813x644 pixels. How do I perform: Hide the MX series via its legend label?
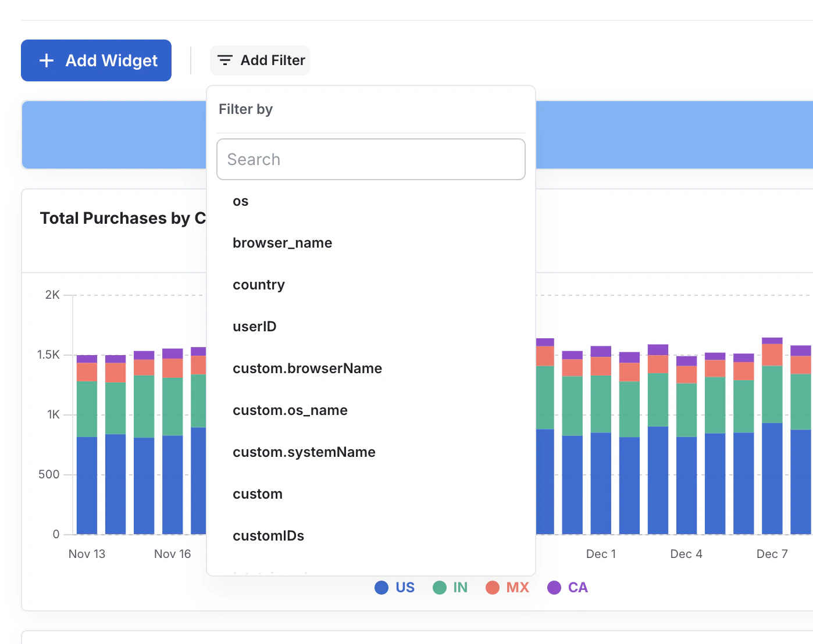516,588
